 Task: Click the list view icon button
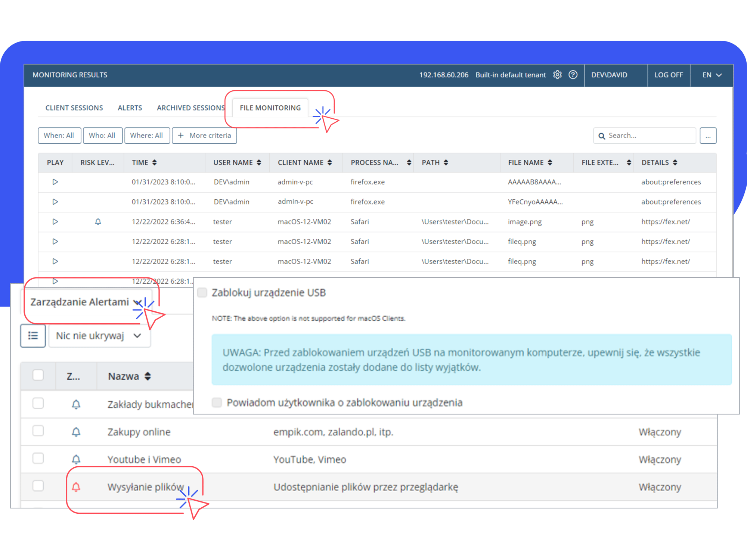(x=33, y=336)
